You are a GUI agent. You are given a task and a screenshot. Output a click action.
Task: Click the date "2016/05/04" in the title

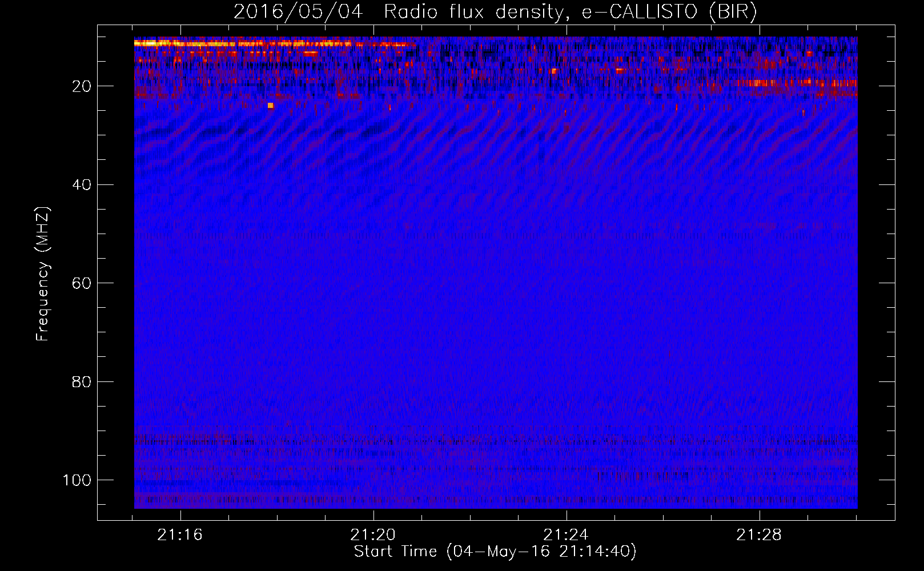click(298, 12)
